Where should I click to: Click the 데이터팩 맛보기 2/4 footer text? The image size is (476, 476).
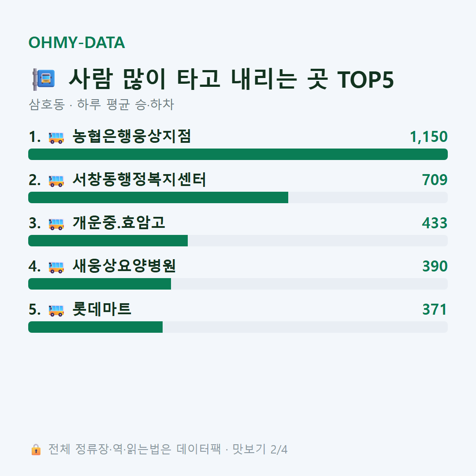click(232, 449)
